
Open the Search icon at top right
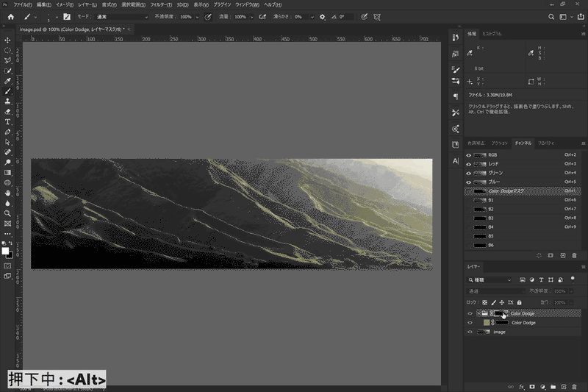[551, 17]
